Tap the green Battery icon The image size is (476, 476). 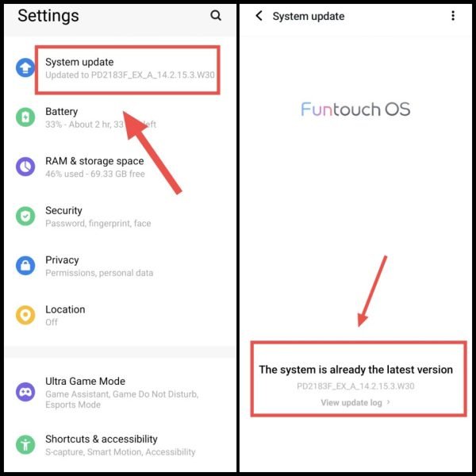coord(25,117)
